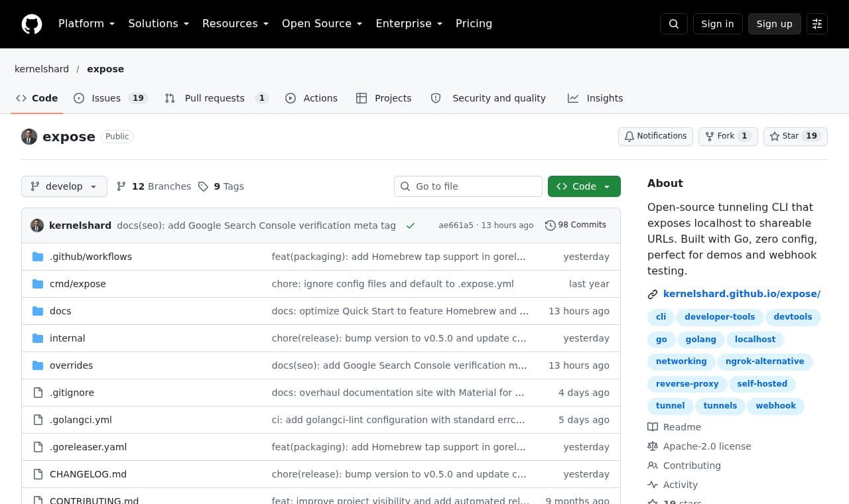Expand the Enterprise menu
This screenshot has width=849, height=504.
409,24
